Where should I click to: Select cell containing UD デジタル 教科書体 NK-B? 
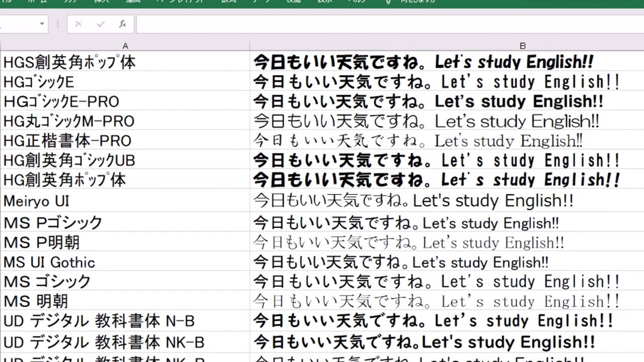[x=125, y=342]
